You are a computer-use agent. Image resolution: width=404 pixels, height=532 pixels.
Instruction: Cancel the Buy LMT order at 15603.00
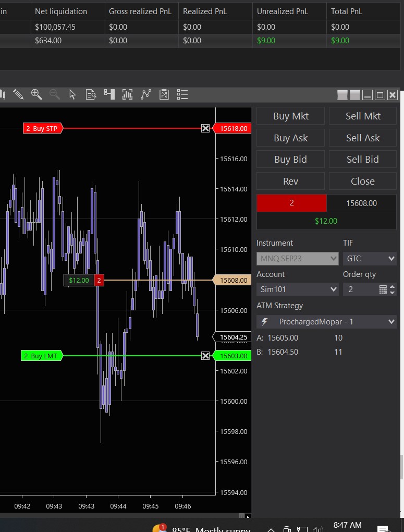[x=205, y=356]
